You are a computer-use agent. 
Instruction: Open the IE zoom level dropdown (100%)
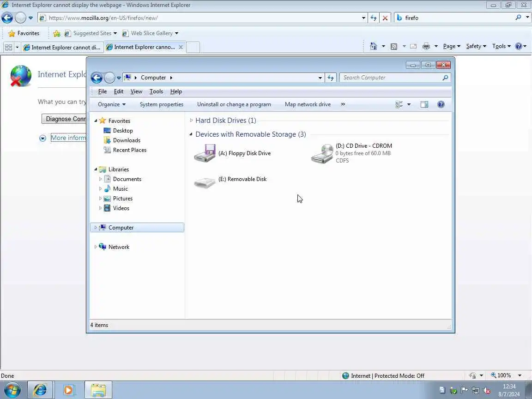(x=520, y=375)
